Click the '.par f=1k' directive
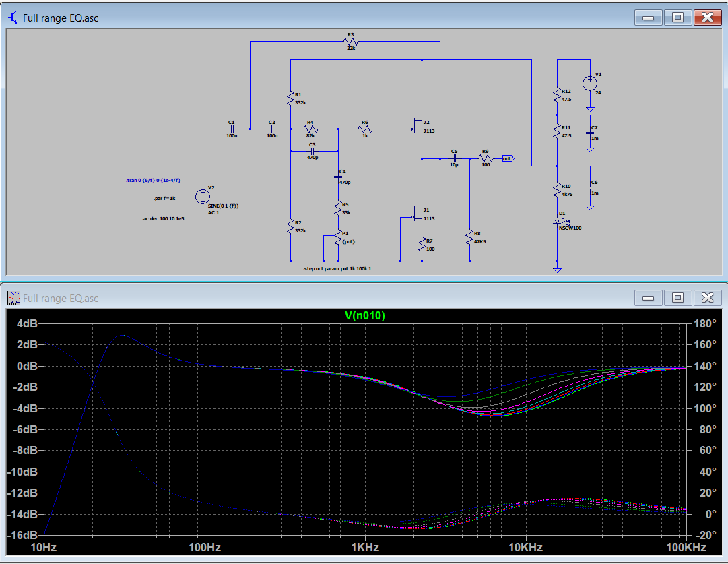Viewport: 728px width, 564px height. coord(164,198)
